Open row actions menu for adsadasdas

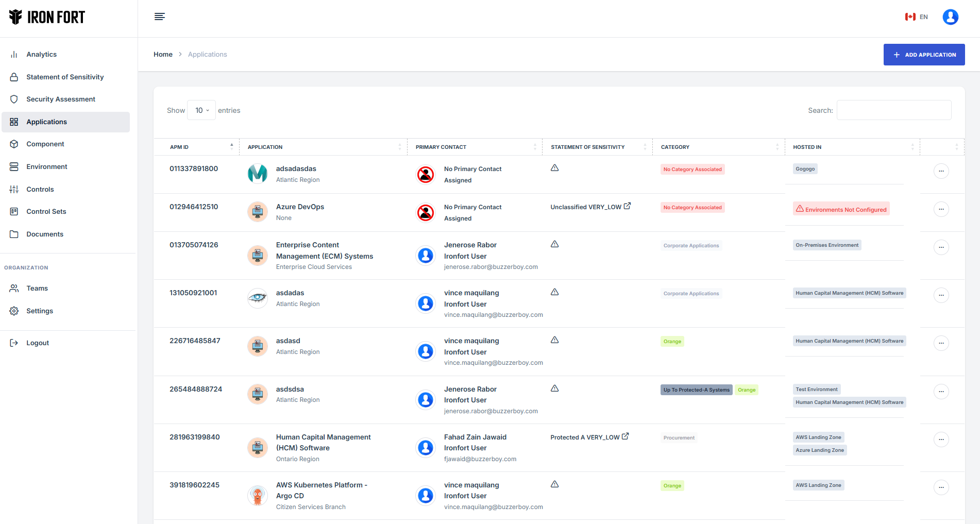coord(941,171)
